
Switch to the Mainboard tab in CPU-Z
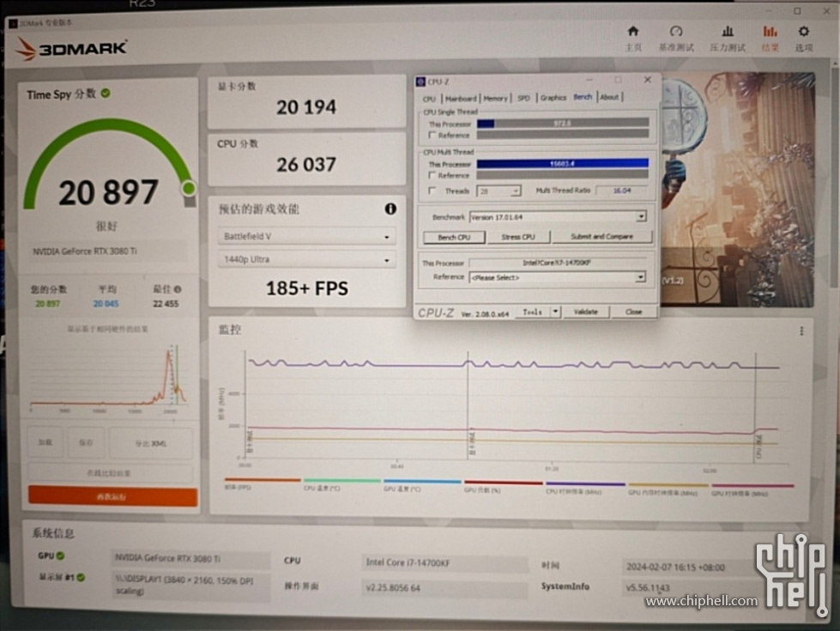pos(461,99)
